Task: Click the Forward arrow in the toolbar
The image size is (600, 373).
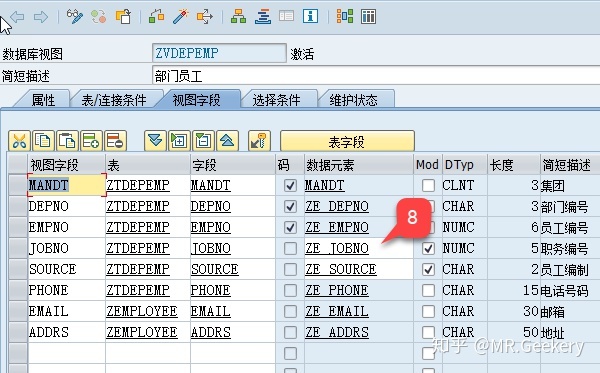Action: coord(41,17)
